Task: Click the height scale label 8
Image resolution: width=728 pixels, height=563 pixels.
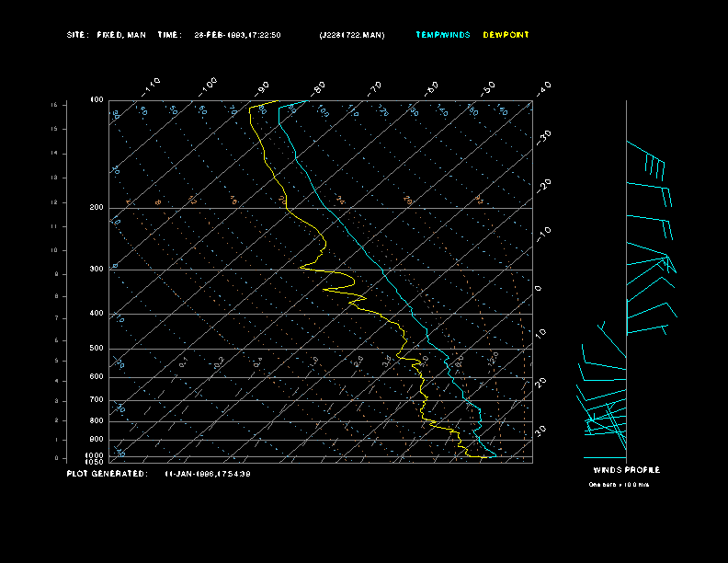Action: 57,296
